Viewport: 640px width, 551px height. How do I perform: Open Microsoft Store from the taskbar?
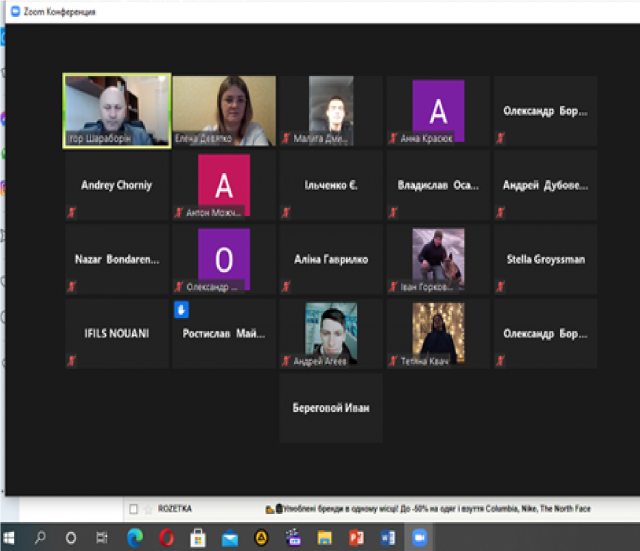click(x=198, y=538)
